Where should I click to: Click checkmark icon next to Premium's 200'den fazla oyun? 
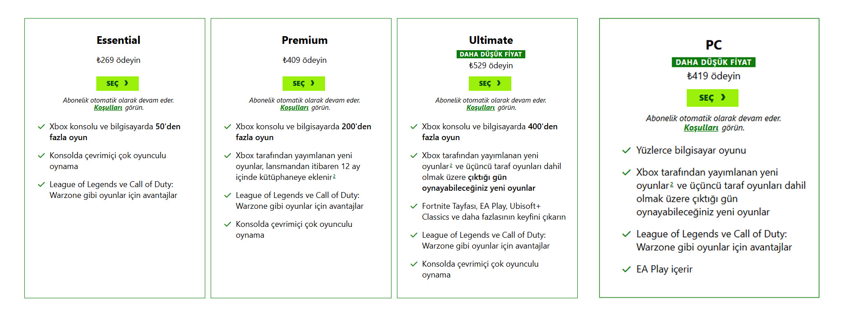(x=227, y=127)
